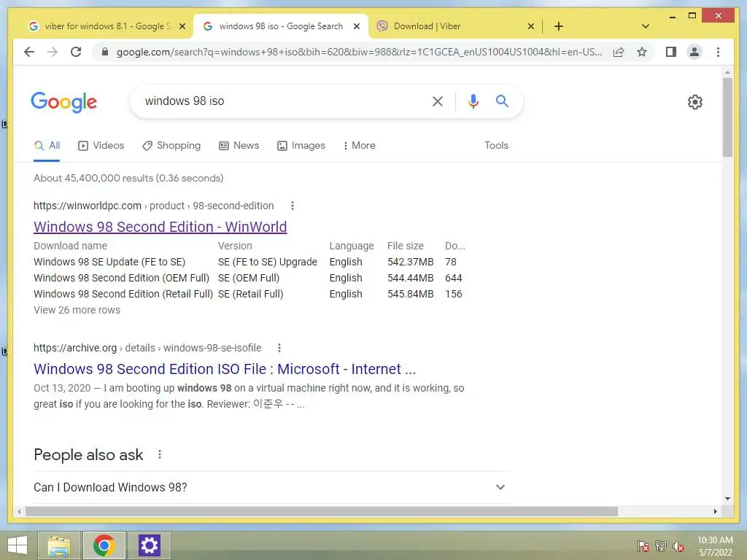The image size is (747, 560).
Task: Open Google quick settings gear
Action: (694, 101)
